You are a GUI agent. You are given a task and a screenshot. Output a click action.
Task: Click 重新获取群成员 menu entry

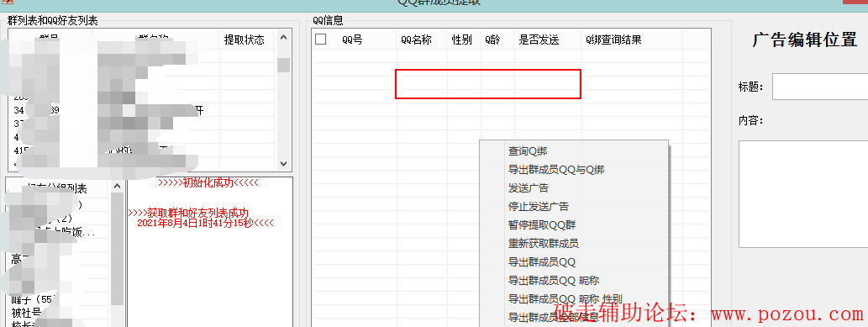tap(543, 243)
